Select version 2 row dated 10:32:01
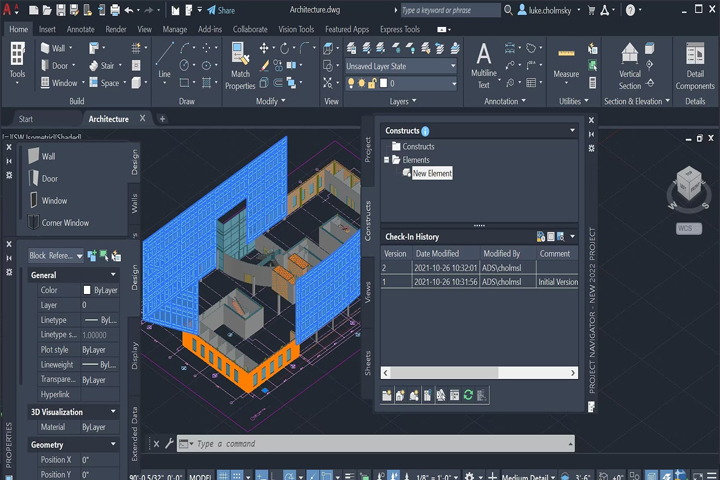 click(479, 268)
